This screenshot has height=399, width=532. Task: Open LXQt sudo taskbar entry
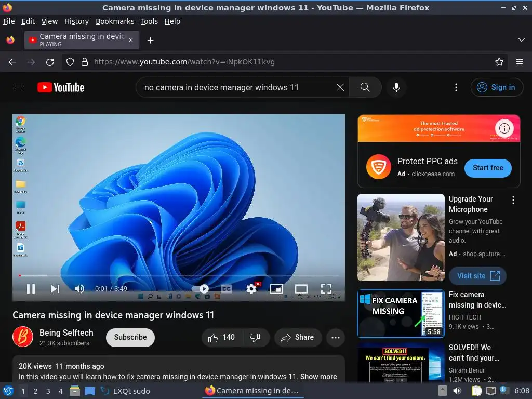[126, 391]
